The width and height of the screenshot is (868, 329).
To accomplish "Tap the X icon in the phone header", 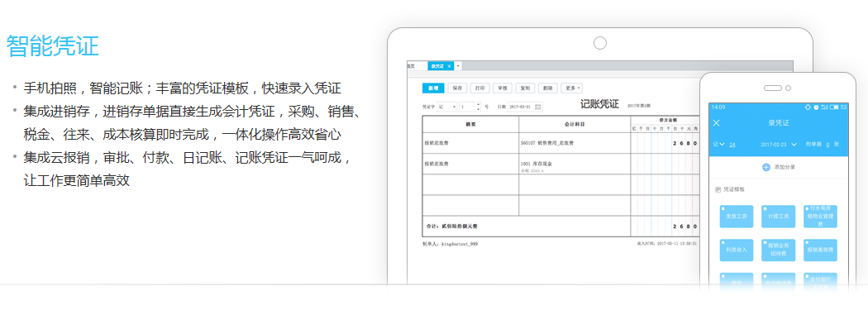I will 717,123.
